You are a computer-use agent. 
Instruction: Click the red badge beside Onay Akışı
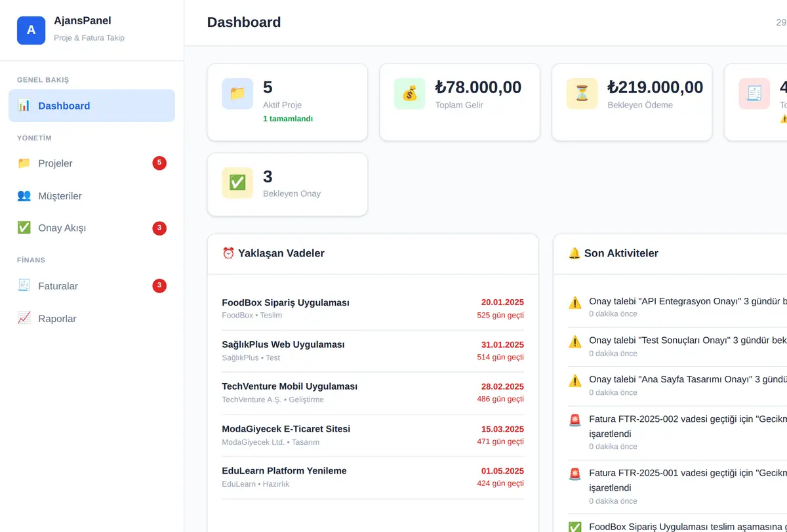[x=159, y=228]
